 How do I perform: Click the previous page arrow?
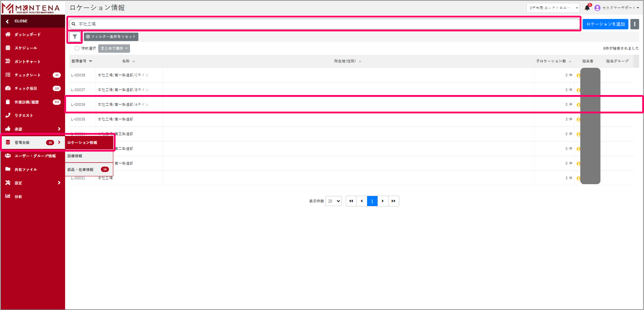[362, 201]
